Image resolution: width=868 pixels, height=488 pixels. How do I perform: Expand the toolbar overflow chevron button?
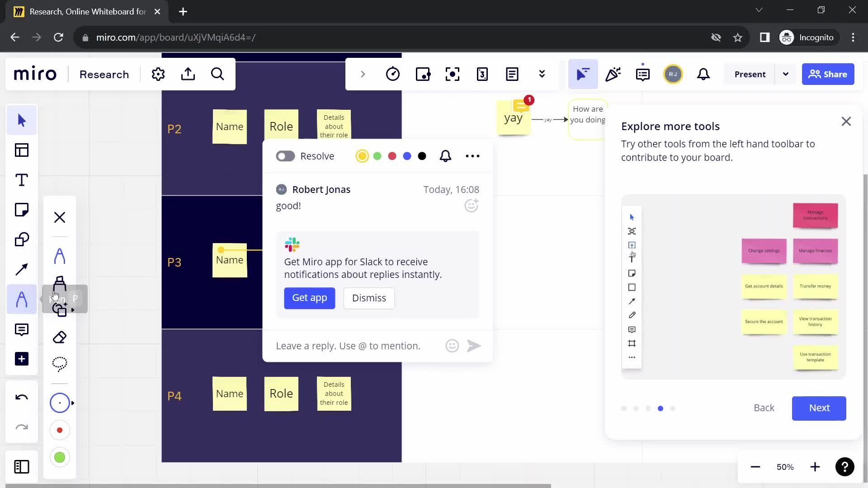[542, 74]
